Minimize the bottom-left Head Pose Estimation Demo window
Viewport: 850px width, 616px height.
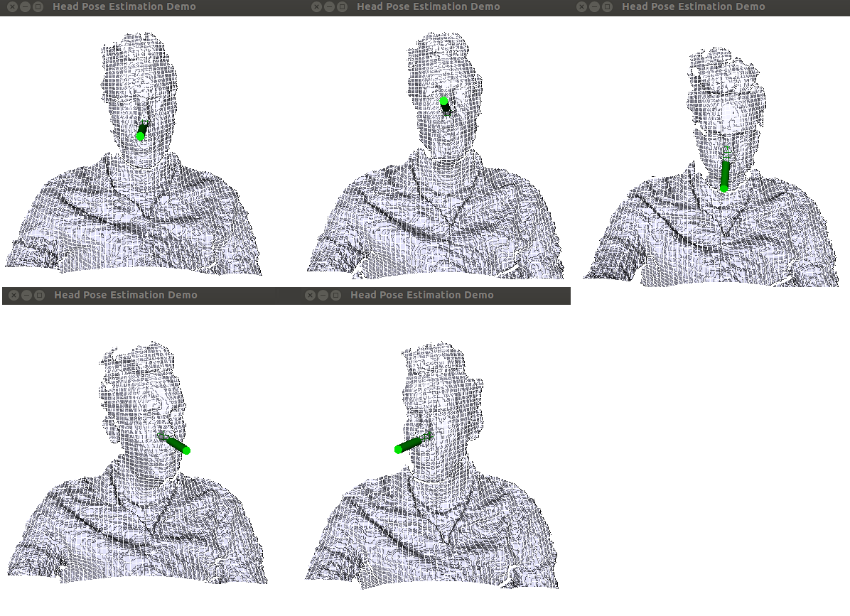point(26,296)
